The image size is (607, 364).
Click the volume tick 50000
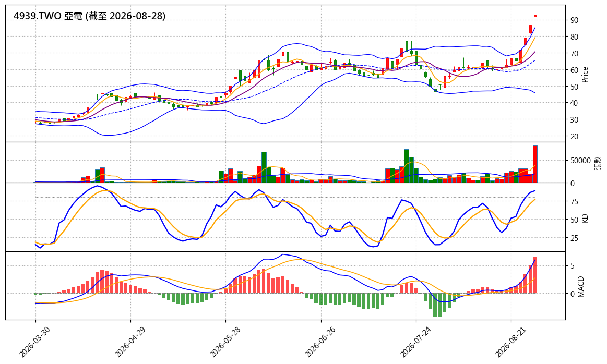[580, 161]
